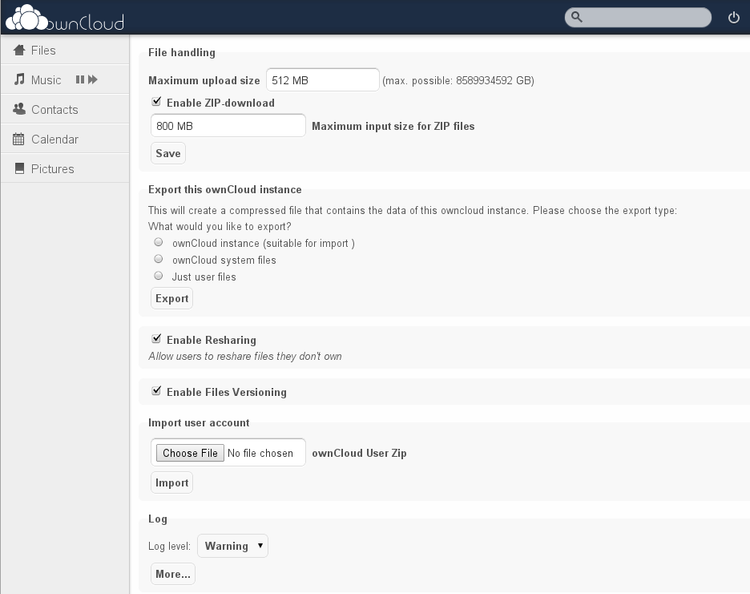Open the Music app from sidebar
750x594 pixels.
pos(45,80)
